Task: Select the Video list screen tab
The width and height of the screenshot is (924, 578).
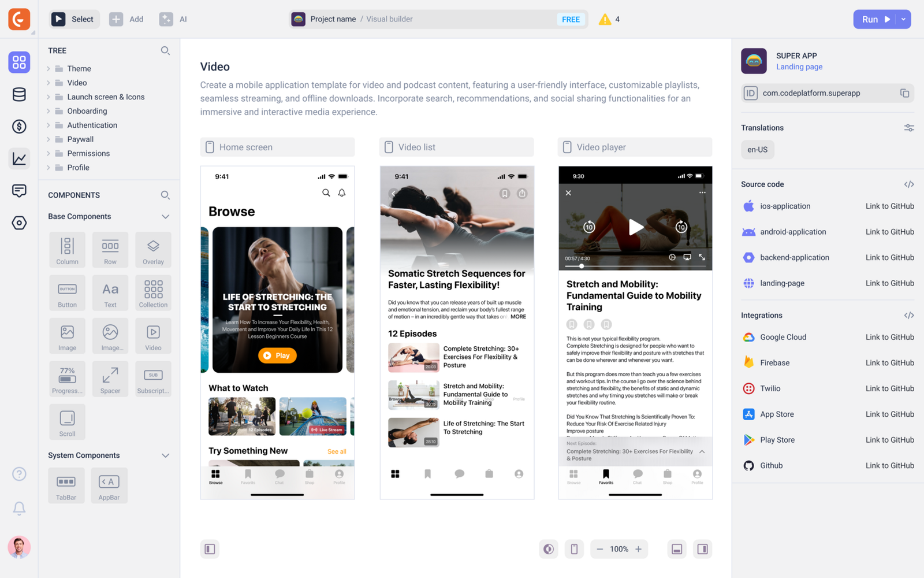Action: click(x=456, y=147)
